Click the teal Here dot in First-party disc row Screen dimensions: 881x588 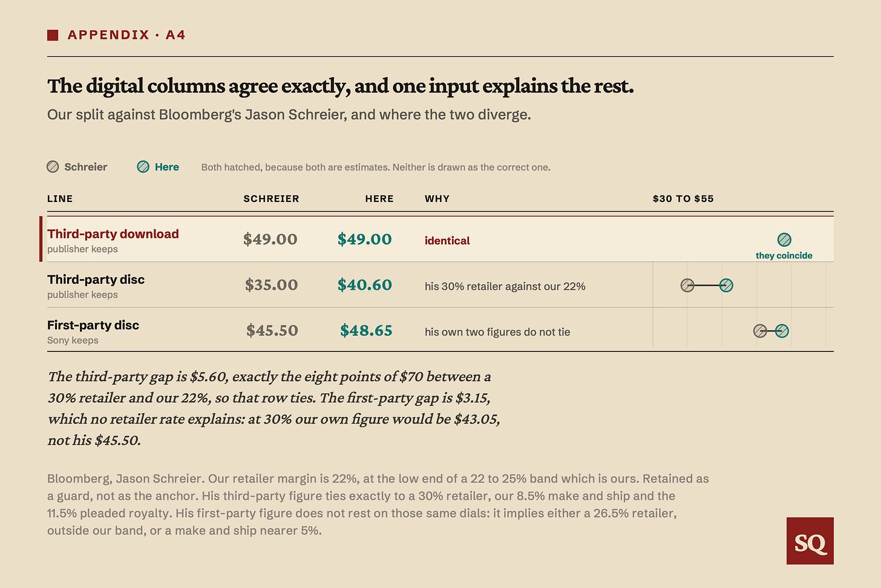782,331
